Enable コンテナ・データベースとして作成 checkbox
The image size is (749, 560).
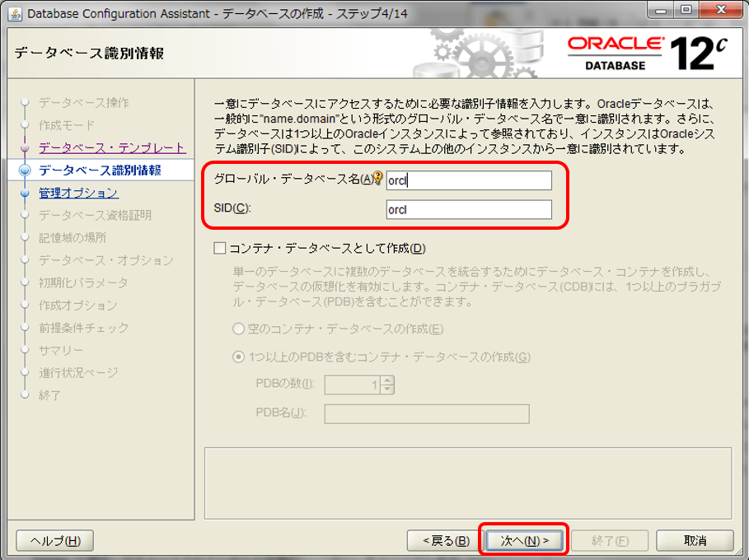[x=220, y=248]
